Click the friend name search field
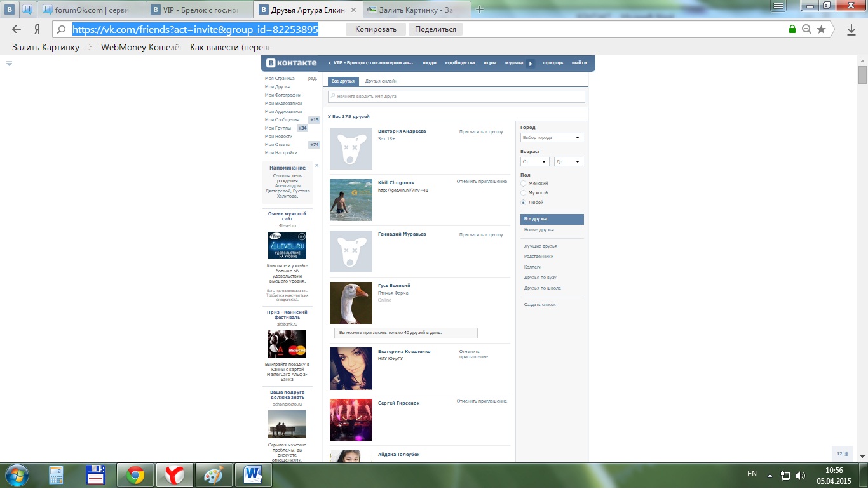This screenshot has height=489, width=868. click(x=456, y=97)
